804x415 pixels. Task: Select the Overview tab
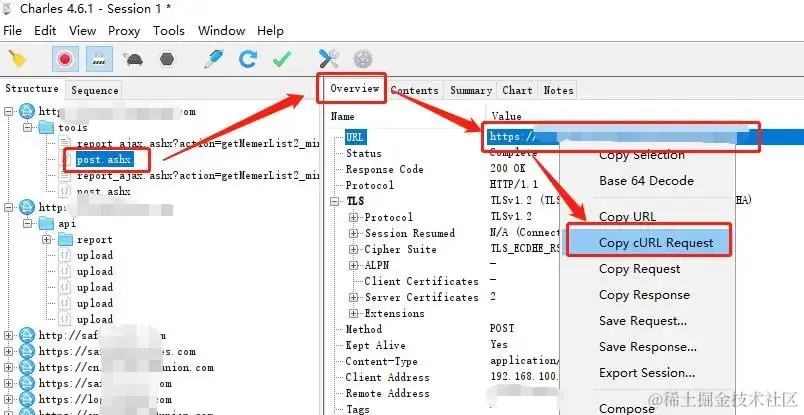tap(354, 88)
